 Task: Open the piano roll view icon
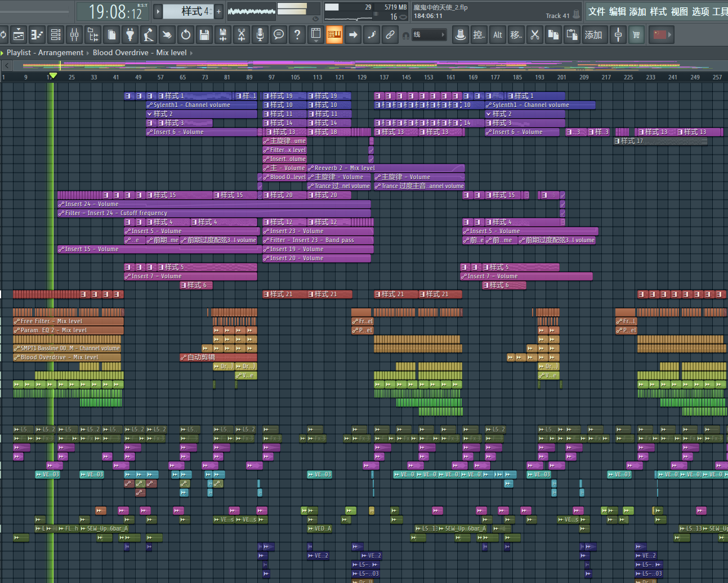37,35
